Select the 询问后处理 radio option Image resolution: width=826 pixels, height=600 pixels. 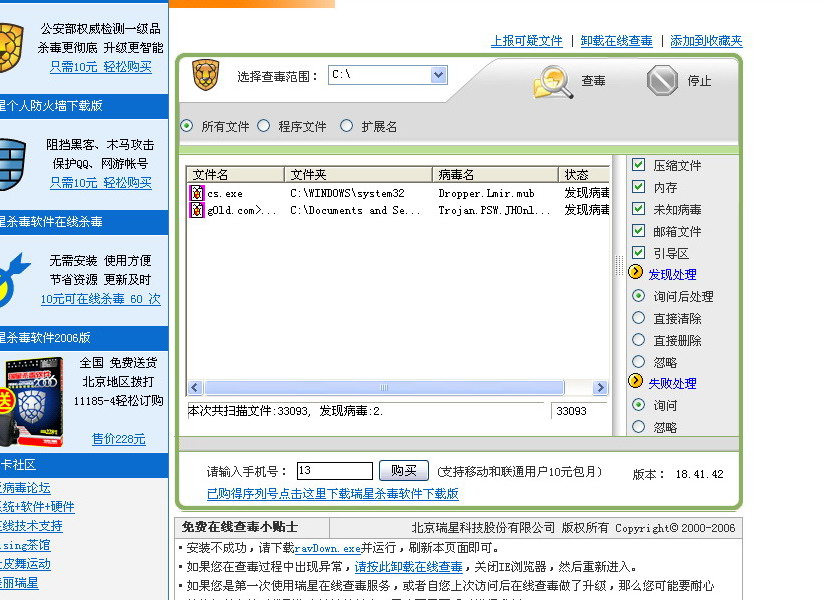[x=638, y=296]
